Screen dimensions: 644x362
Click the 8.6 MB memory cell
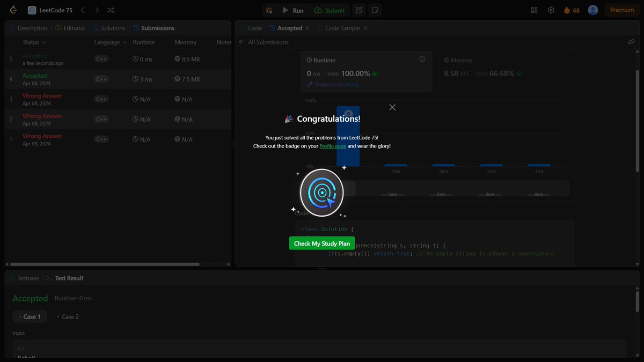(x=187, y=59)
